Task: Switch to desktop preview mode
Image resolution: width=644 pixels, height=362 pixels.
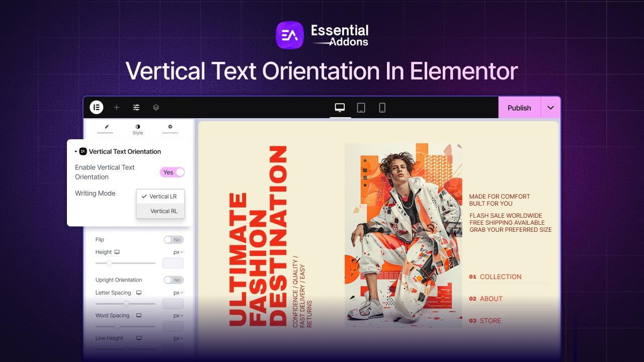Action: (340, 107)
